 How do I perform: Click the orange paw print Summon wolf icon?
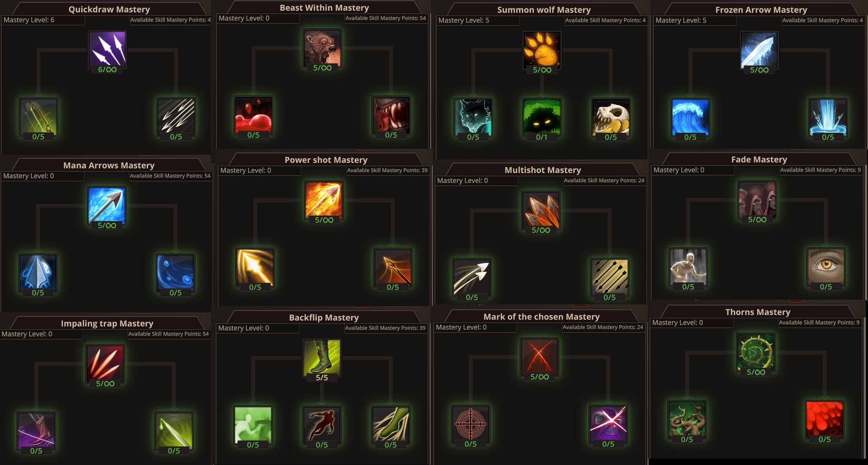click(542, 50)
